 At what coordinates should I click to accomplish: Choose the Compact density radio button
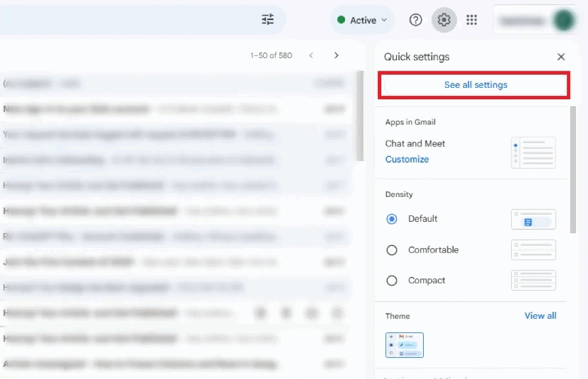(x=392, y=281)
